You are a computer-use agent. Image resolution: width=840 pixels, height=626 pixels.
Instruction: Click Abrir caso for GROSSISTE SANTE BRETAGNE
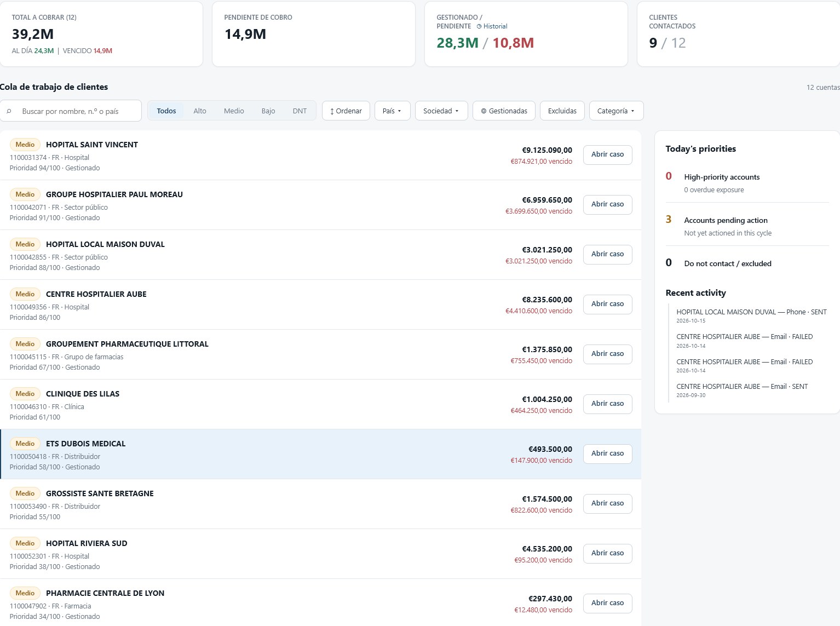point(608,503)
